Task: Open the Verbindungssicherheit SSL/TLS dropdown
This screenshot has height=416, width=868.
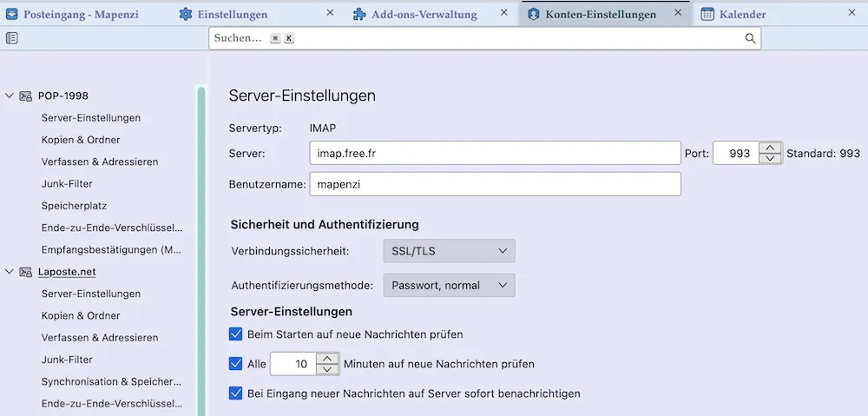Action: (x=449, y=251)
